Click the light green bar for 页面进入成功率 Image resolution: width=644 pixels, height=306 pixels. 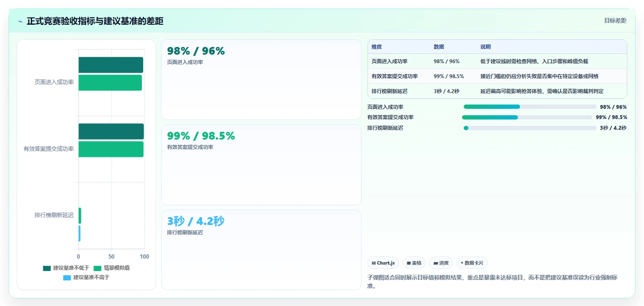coord(110,82)
